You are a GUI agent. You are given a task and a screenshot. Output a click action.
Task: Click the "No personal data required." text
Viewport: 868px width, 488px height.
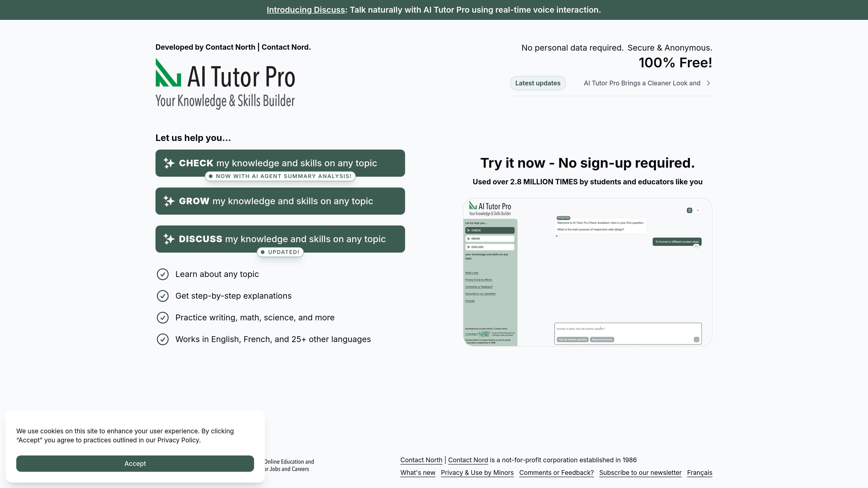pyautogui.click(x=572, y=48)
